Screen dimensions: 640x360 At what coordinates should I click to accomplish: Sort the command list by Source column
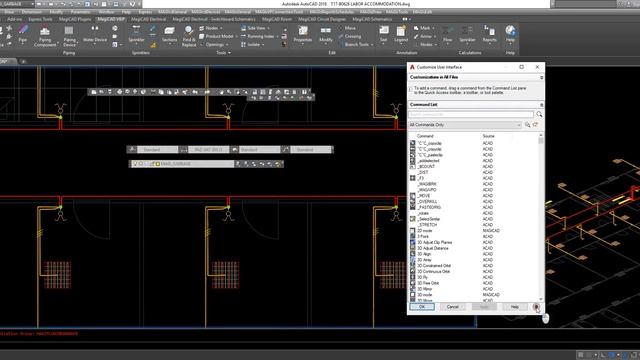488,136
